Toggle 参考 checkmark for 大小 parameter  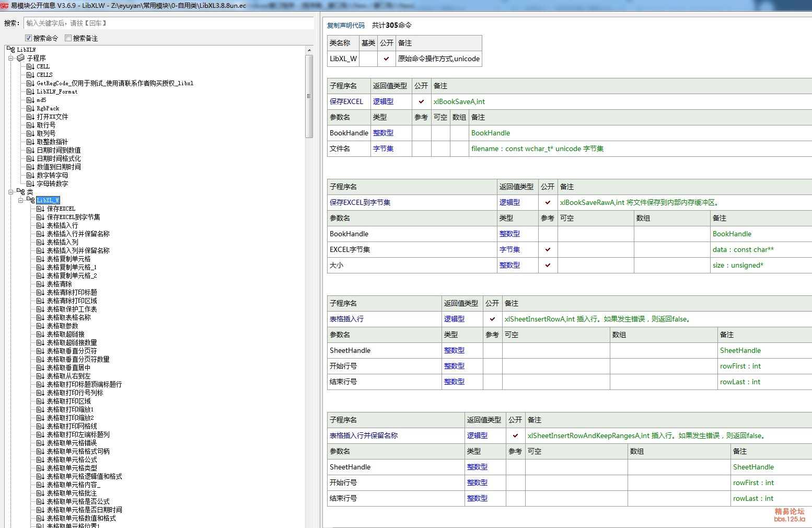[x=548, y=265]
